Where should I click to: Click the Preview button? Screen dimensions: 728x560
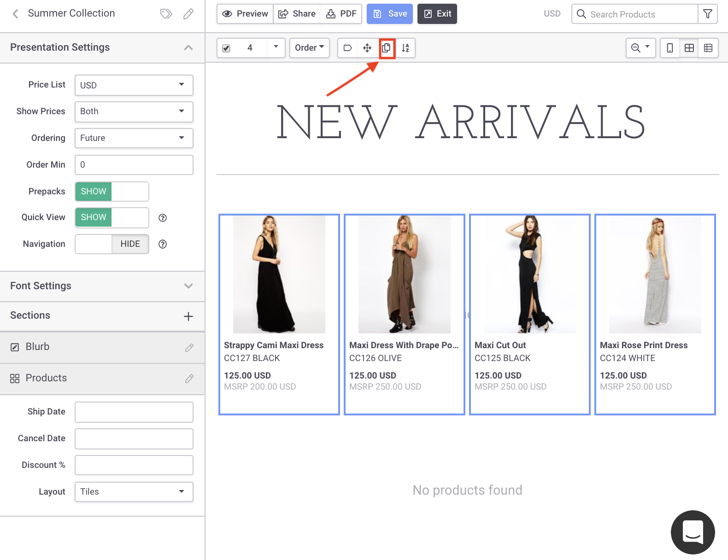point(245,14)
